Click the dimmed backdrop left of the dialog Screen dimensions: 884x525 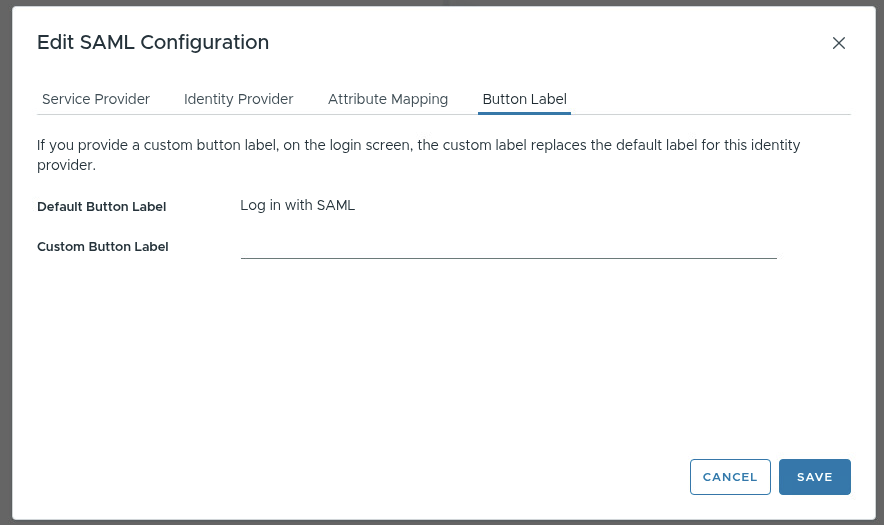5,260
